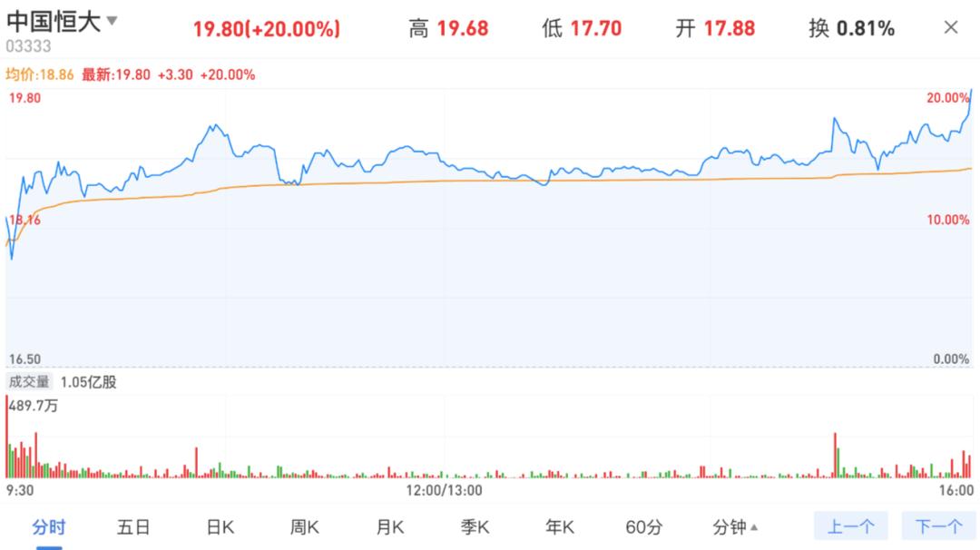Image resolution: width=980 pixels, height=550 pixels.
Task: Select the 60分 hourly chart tab
Action: (644, 527)
